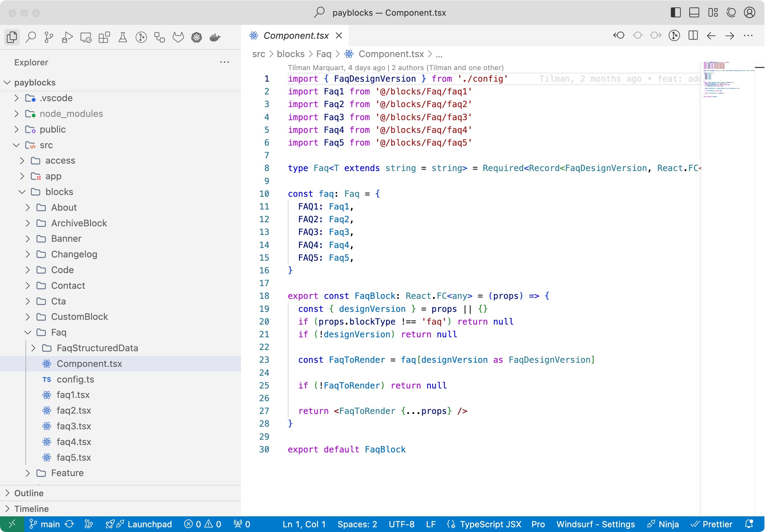This screenshot has height=532, width=765.
Task: Open the Run and Debug icon
Action: tap(67, 37)
